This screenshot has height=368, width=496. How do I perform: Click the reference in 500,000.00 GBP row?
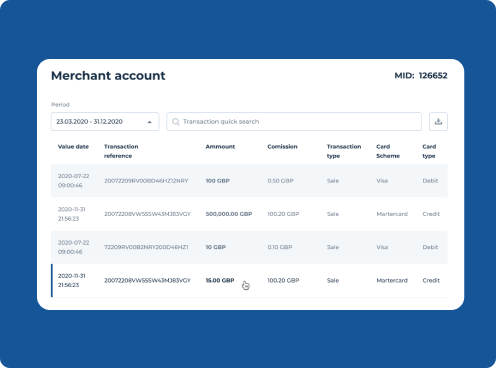pyautogui.click(x=147, y=214)
